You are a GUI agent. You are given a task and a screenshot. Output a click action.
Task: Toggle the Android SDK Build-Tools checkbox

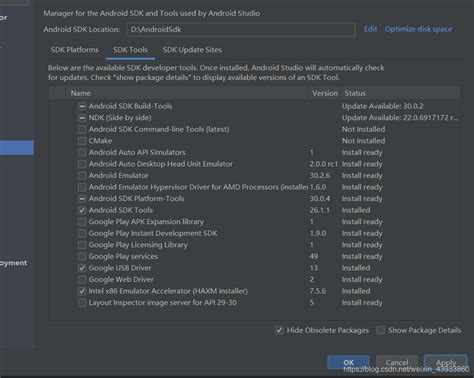click(82, 106)
